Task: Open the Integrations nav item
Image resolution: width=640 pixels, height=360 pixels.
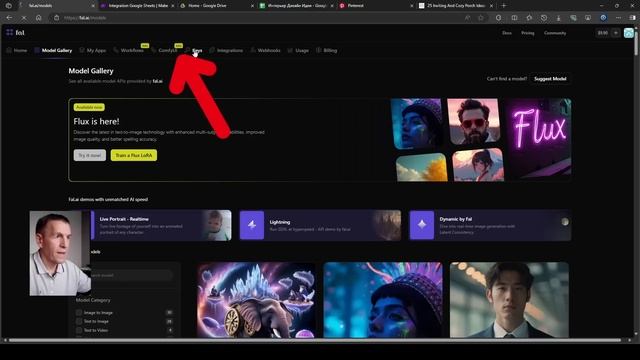Action: coord(226,50)
